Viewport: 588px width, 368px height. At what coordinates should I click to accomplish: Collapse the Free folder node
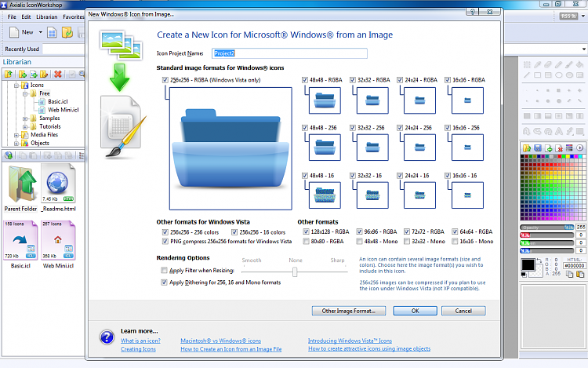pyautogui.click(x=25, y=94)
